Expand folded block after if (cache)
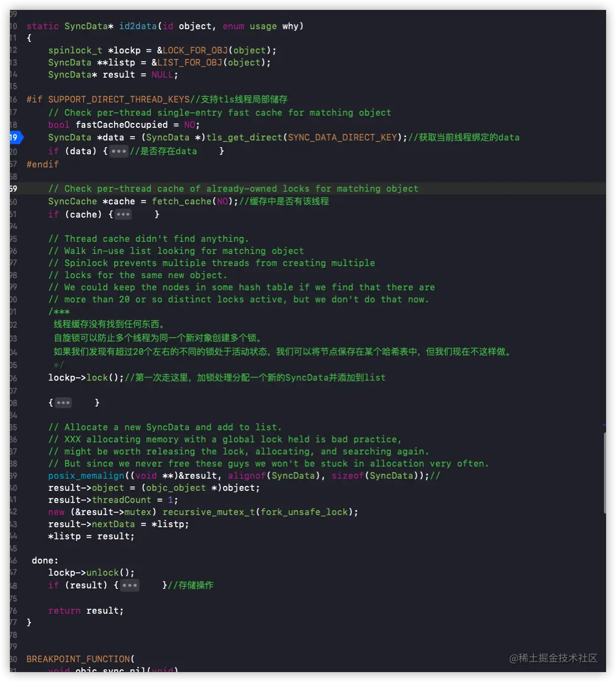The height and width of the screenshot is (682, 616). tap(123, 214)
